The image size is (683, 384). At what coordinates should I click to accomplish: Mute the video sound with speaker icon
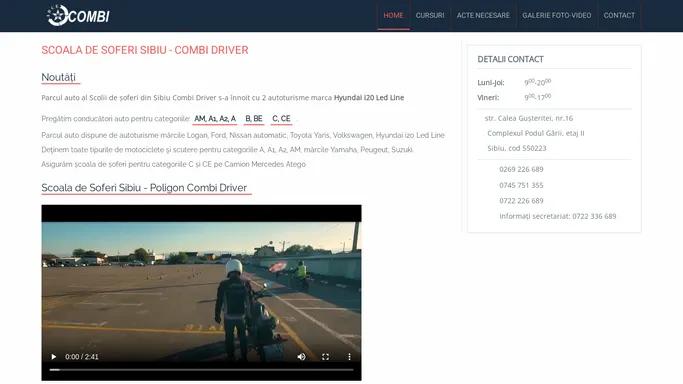coord(301,357)
